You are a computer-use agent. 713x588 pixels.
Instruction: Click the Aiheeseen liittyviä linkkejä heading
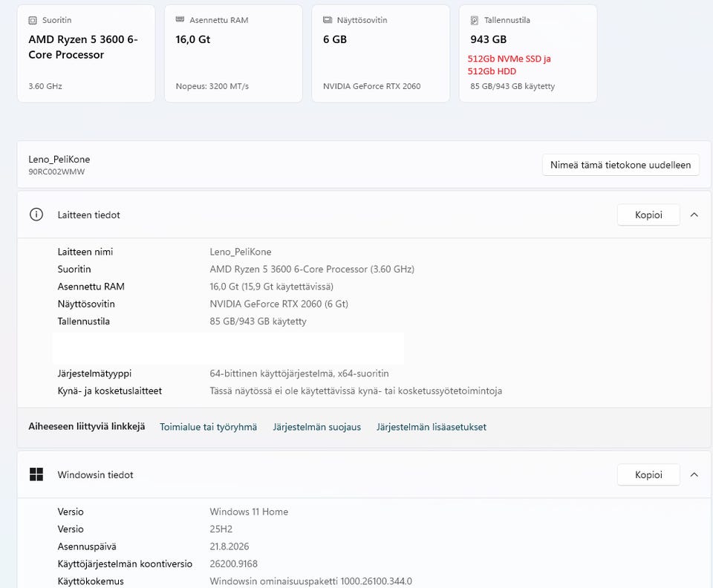pos(86,426)
